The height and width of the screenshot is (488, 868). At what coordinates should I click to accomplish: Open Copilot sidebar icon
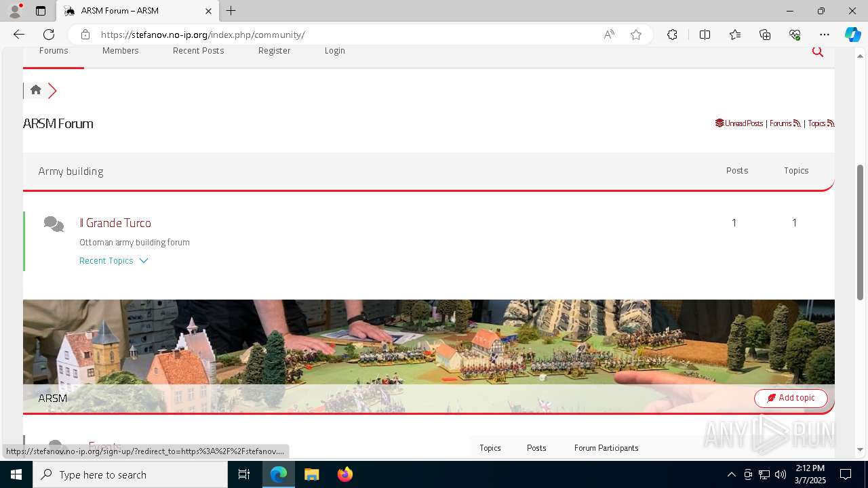852,35
